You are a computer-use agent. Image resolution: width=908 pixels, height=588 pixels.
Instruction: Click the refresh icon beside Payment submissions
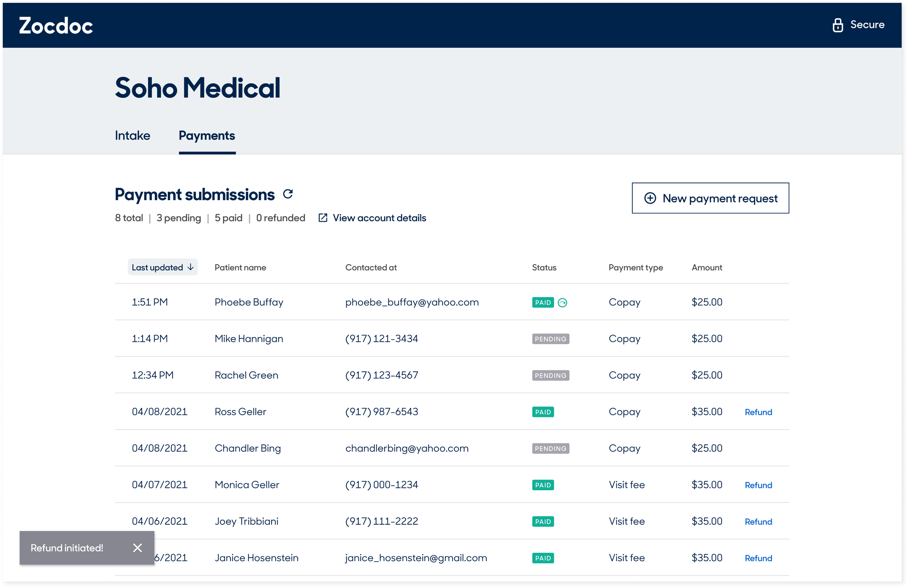[x=288, y=194]
